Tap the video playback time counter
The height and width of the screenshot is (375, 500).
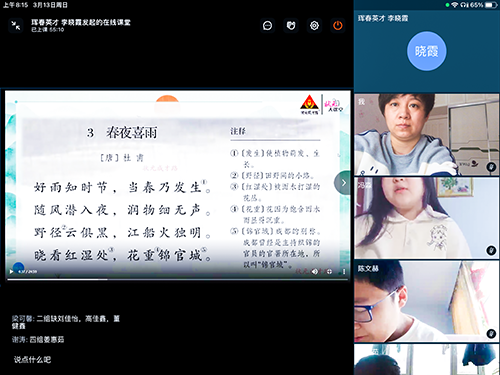tap(27, 272)
